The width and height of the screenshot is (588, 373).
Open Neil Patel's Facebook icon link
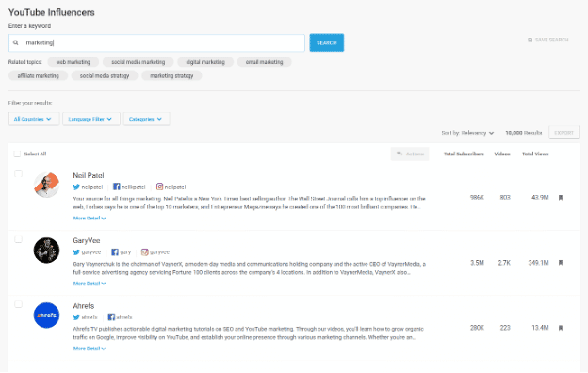[x=117, y=186]
